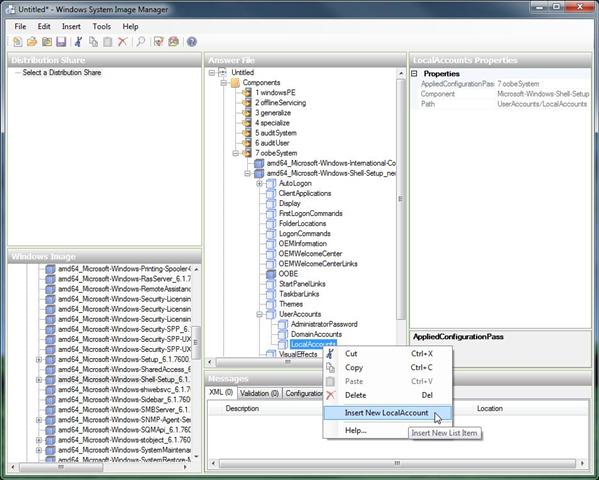Click the Copy toolbar icon

[x=93, y=42]
